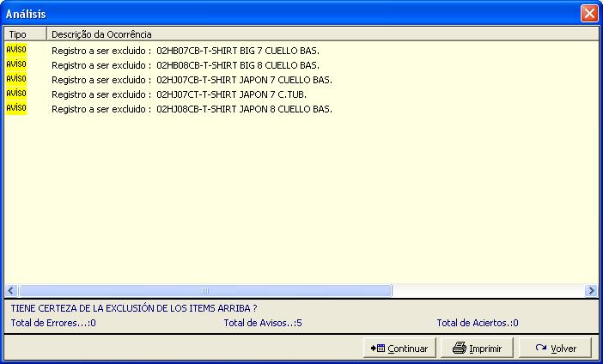The image size is (603, 364).
Task: Sort by the Tipo column header
Action: [x=25, y=34]
